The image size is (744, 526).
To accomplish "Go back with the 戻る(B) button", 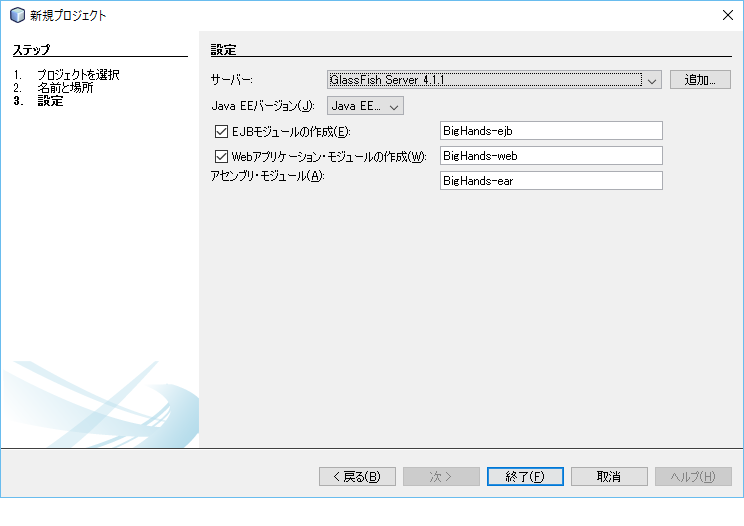I will pos(357,477).
